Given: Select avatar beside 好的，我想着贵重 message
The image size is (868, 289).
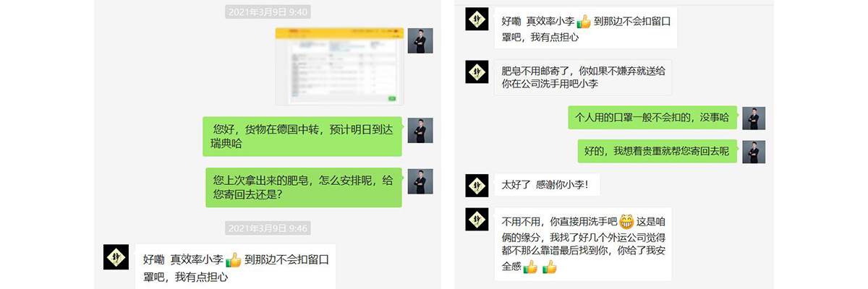Looking at the screenshot, I should 754,152.
